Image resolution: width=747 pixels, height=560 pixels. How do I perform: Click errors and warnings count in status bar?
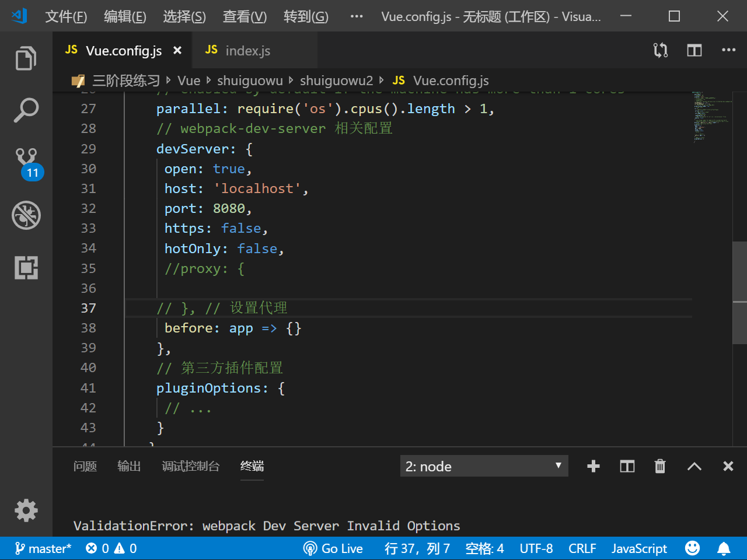click(111, 548)
